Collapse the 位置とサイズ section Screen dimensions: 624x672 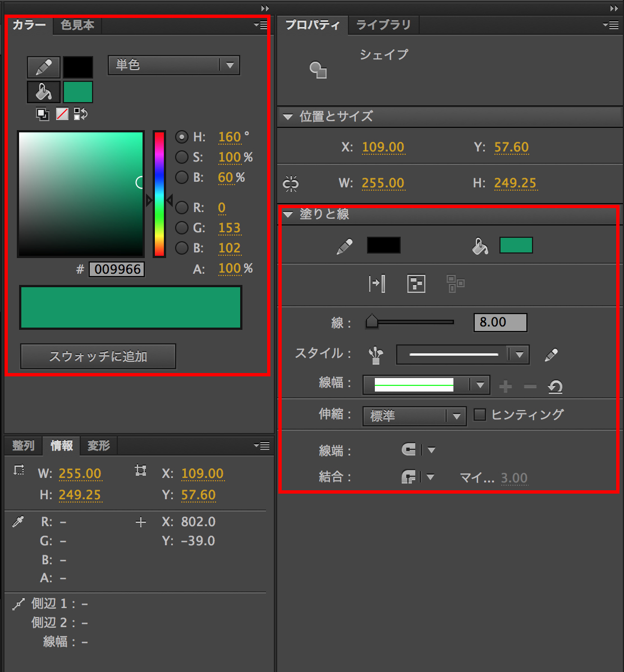[288, 117]
